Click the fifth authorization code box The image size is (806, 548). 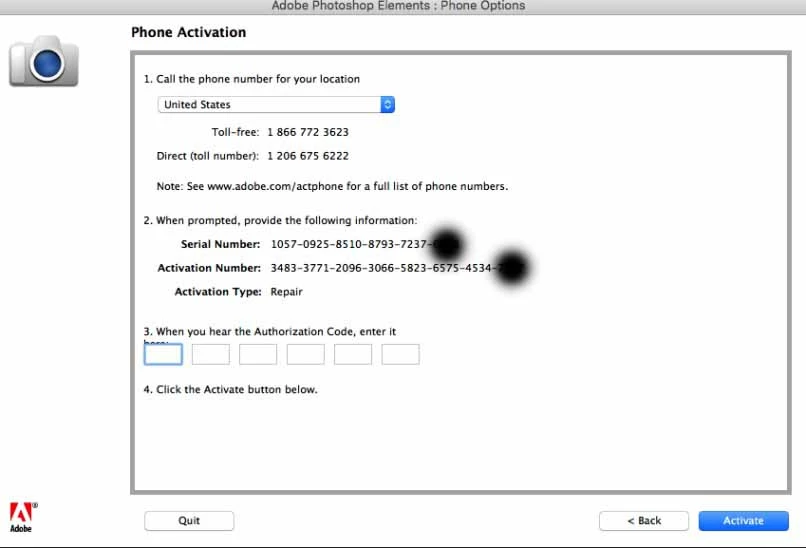[353, 354]
